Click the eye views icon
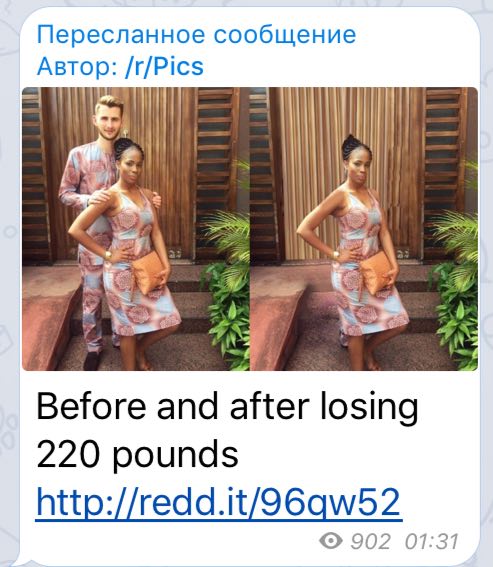 point(331,541)
